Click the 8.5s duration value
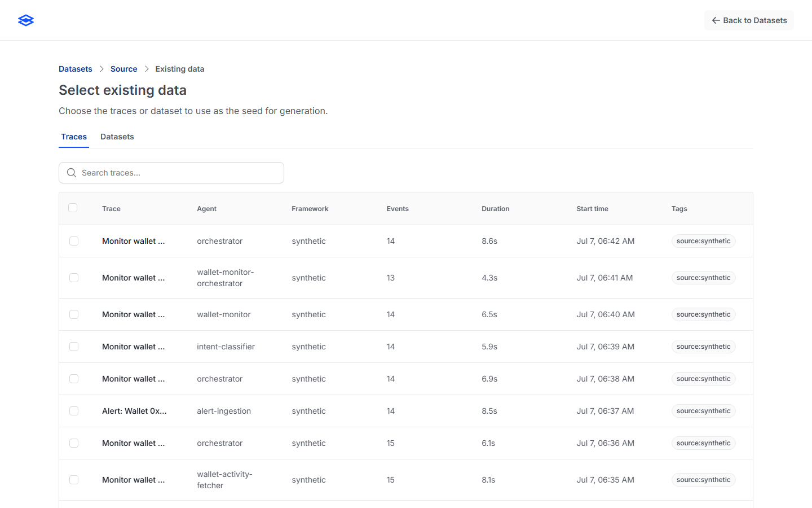The height and width of the screenshot is (508, 812). point(489,411)
